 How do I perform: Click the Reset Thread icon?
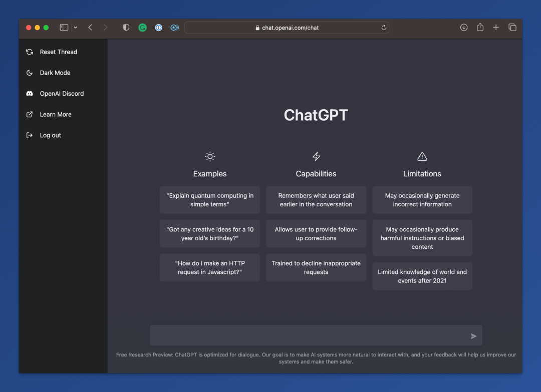[30, 52]
